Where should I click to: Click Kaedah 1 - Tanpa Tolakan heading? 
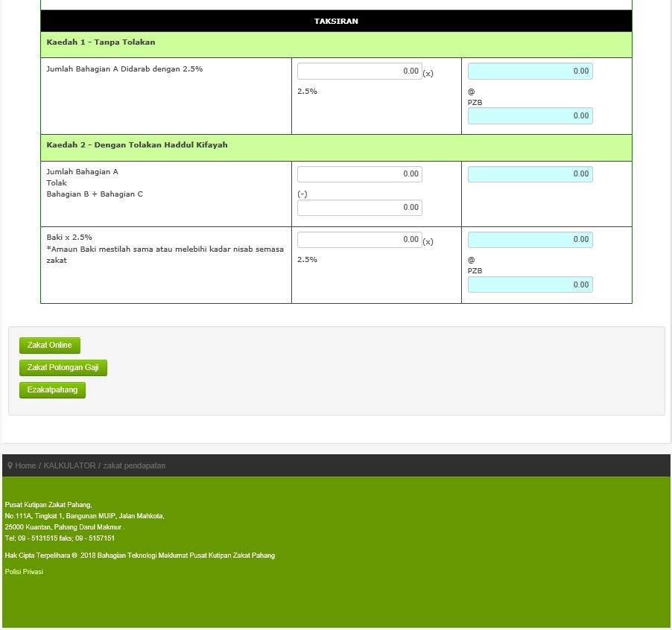click(x=101, y=42)
